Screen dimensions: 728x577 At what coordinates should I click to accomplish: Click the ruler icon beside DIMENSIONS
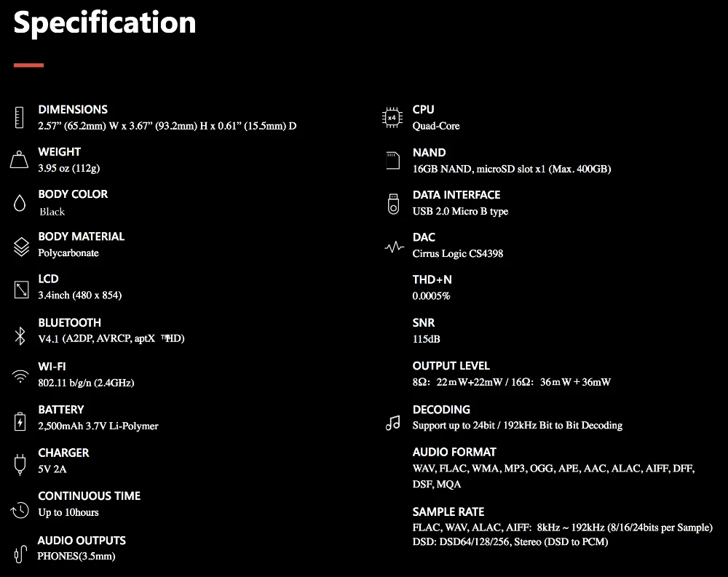coord(19,117)
